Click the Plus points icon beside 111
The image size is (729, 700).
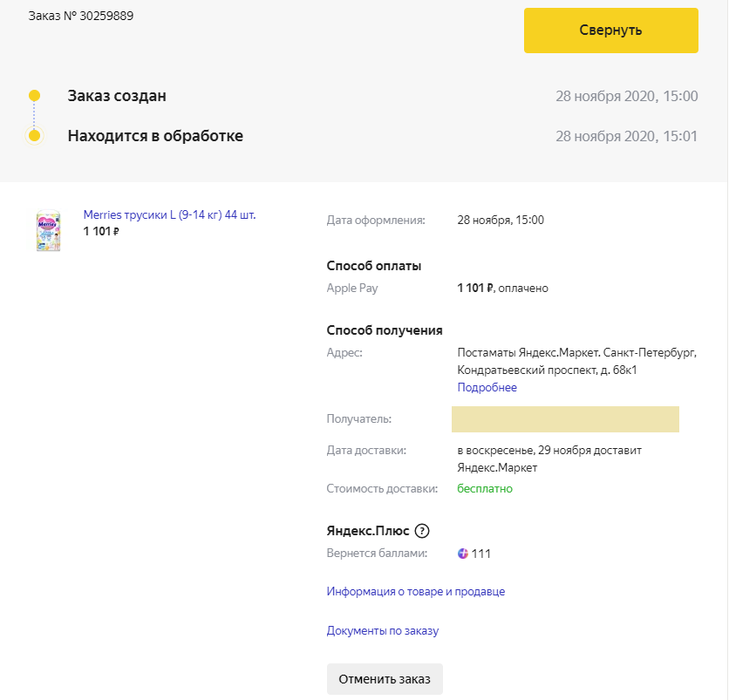tap(463, 554)
